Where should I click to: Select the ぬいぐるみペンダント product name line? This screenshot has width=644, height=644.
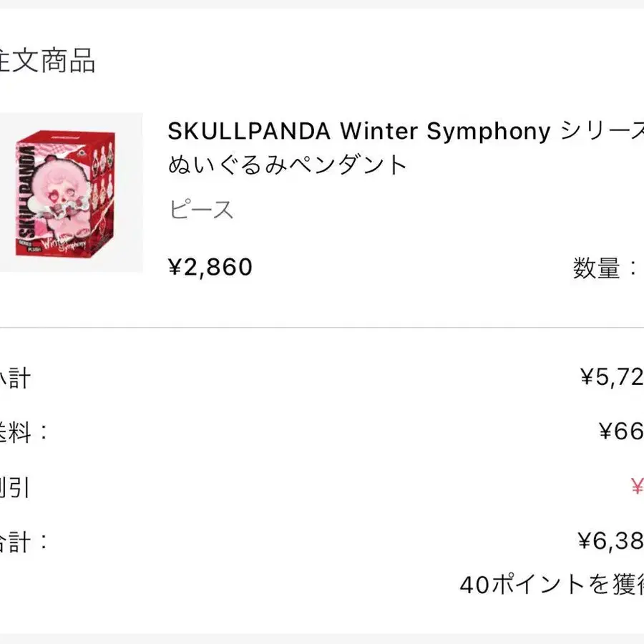287,165
